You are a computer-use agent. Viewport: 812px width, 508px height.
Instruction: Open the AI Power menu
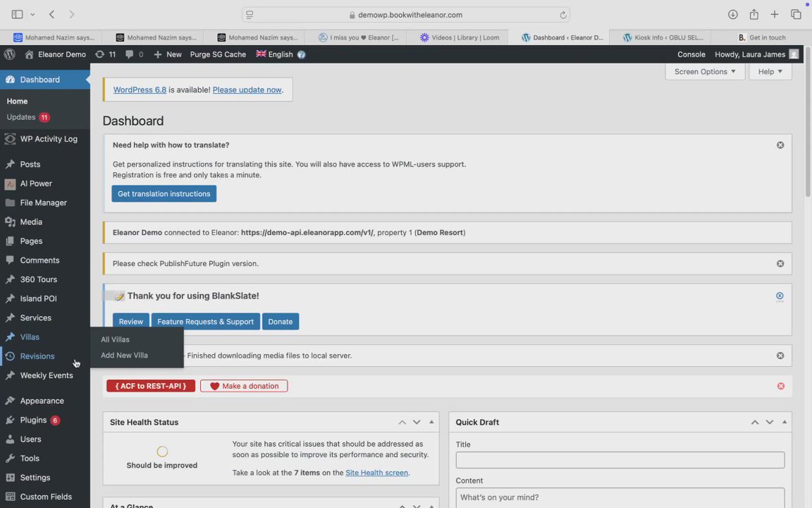coord(45,183)
